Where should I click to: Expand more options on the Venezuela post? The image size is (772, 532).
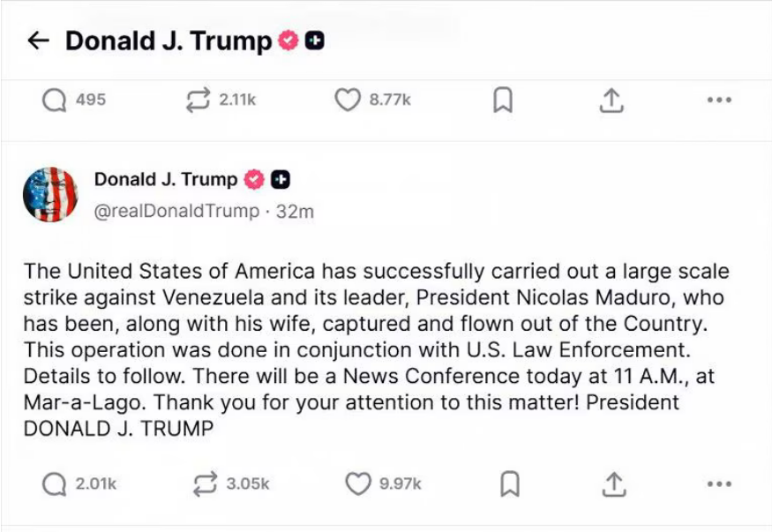tap(719, 483)
